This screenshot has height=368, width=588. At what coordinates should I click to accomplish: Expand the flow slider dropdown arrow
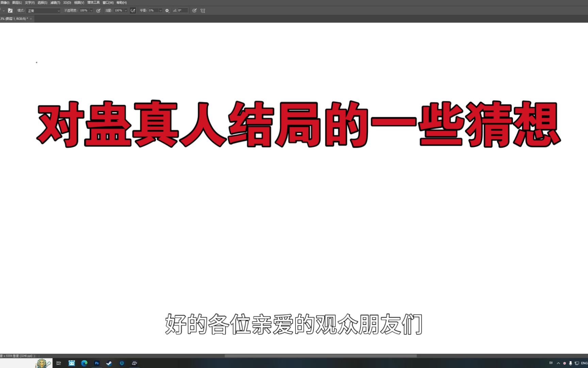pyautogui.click(x=126, y=11)
